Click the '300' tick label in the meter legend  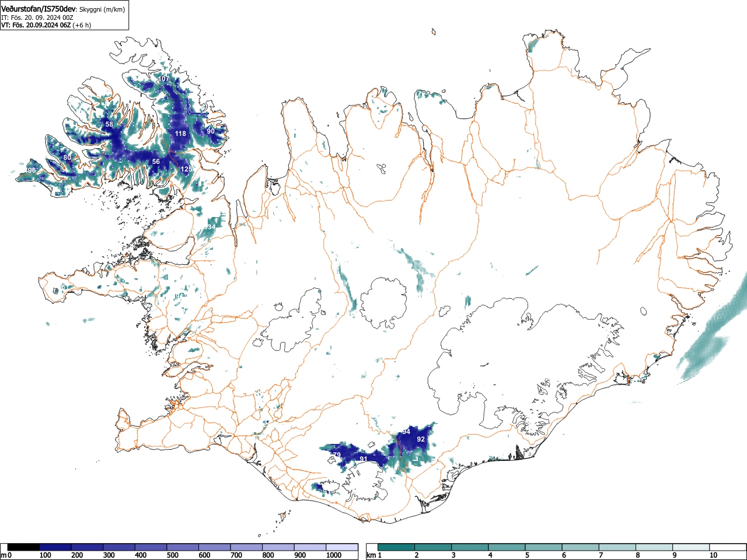coord(109,555)
